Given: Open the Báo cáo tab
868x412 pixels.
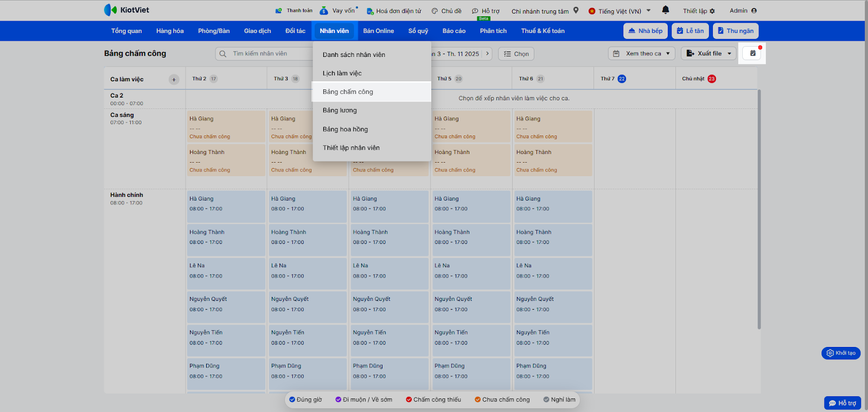Looking at the screenshot, I should pyautogui.click(x=454, y=31).
